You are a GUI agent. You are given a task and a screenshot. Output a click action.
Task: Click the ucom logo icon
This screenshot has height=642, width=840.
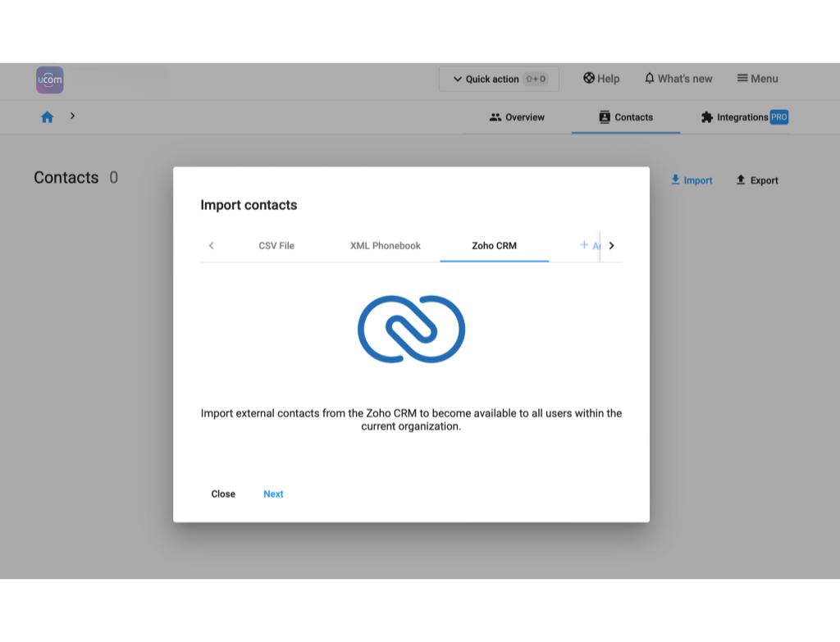(x=49, y=80)
